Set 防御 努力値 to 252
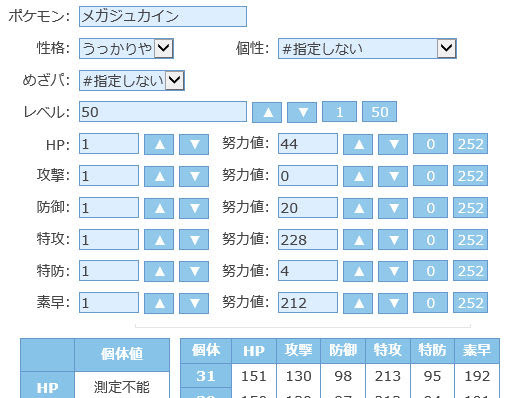 [x=470, y=207]
